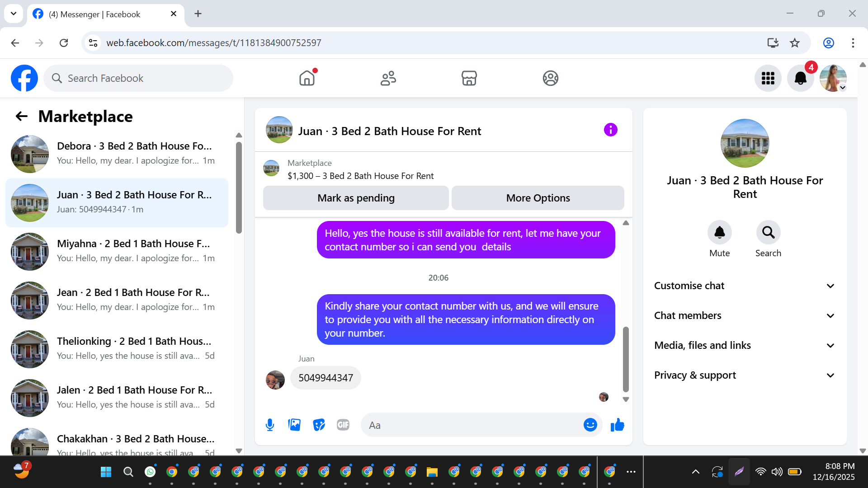Image resolution: width=868 pixels, height=488 pixels.
Task: Click the chat messages scrollbar
Action: pos(626,359)
